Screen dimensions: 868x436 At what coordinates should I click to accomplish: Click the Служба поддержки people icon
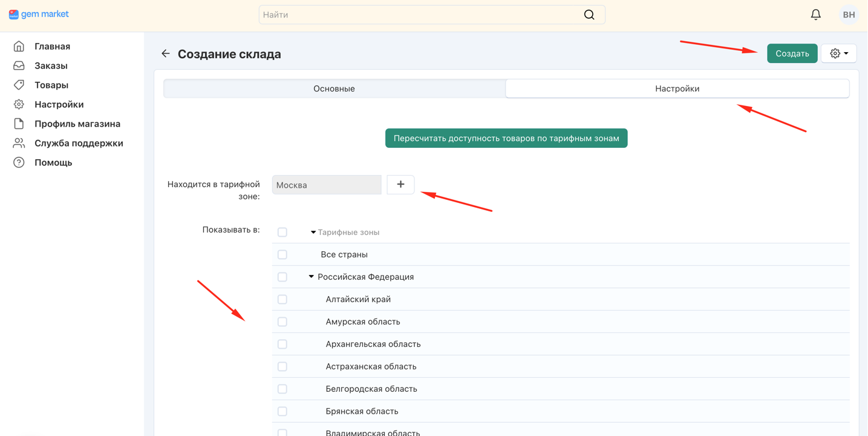tap(19, 143)
